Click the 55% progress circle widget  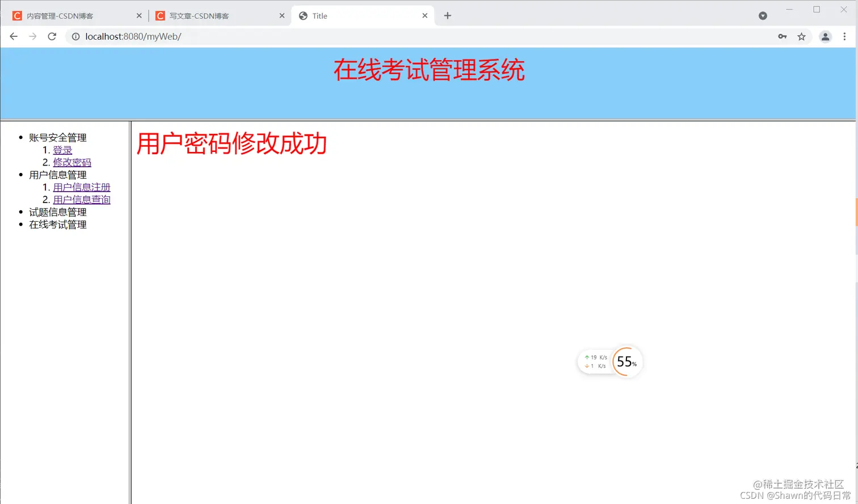point(626,362)
